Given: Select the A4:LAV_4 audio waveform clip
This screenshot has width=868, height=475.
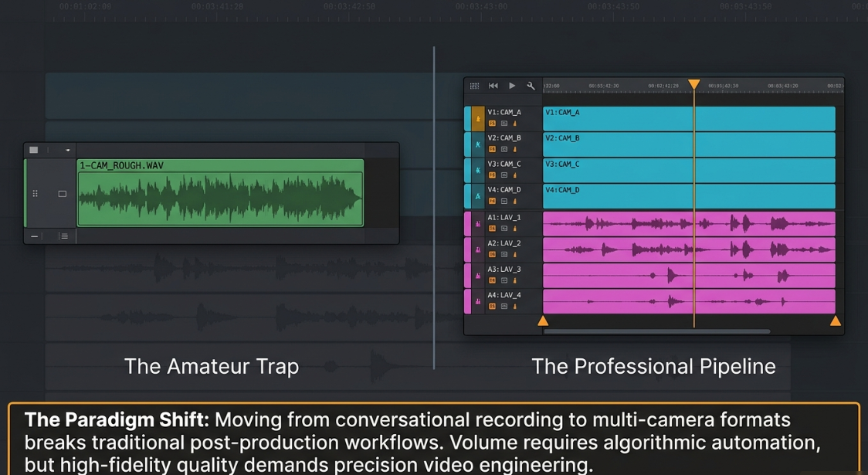Looking at the screenshot, I should click(x=689, y=301).
